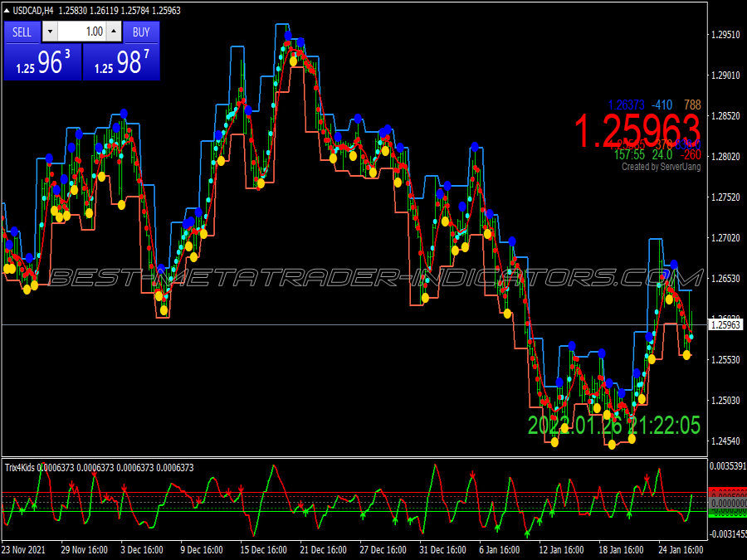
Task: Click the 15 Dec 16:00 time label
Action: 263,549
